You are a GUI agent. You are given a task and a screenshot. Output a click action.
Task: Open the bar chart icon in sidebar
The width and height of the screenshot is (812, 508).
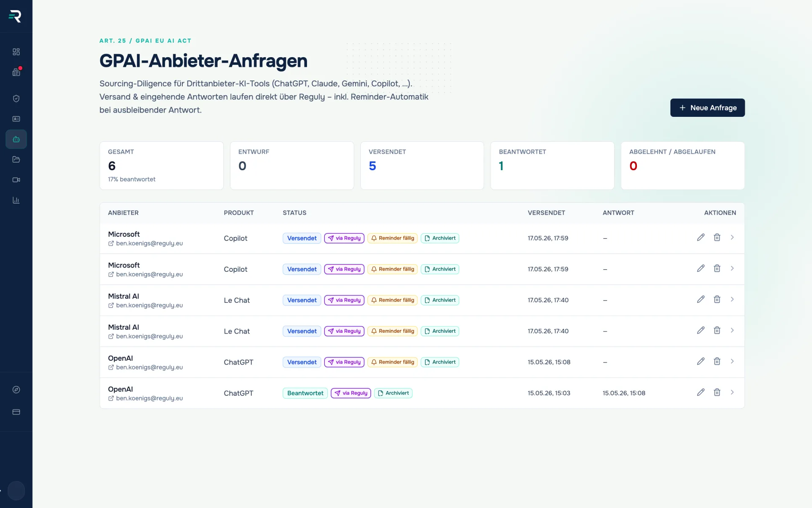click(x=16, y=200)
